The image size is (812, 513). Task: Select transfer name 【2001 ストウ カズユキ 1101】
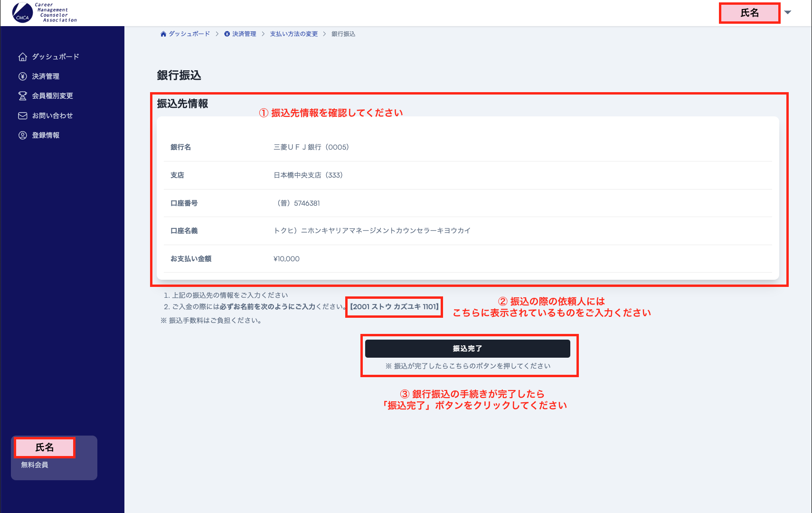click(394, 307)
